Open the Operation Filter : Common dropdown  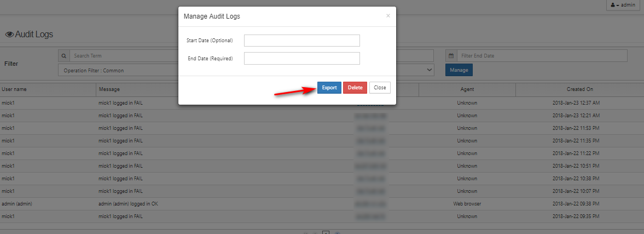118,70
